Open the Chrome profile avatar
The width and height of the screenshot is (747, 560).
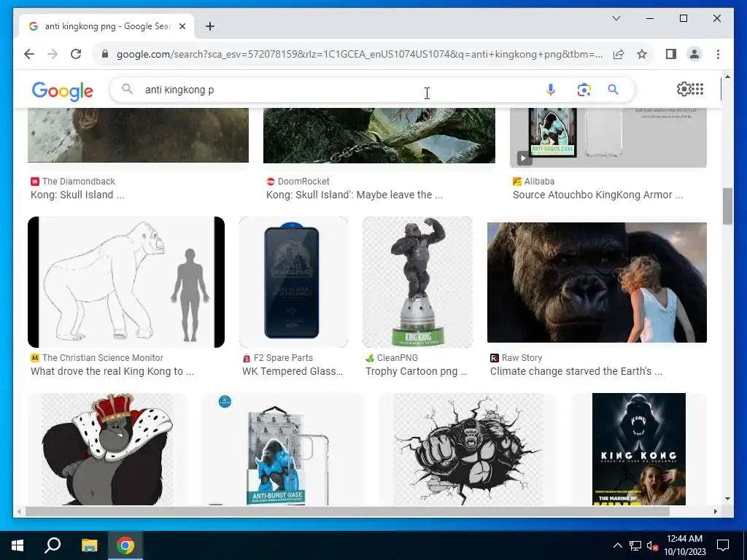[694, 54]
